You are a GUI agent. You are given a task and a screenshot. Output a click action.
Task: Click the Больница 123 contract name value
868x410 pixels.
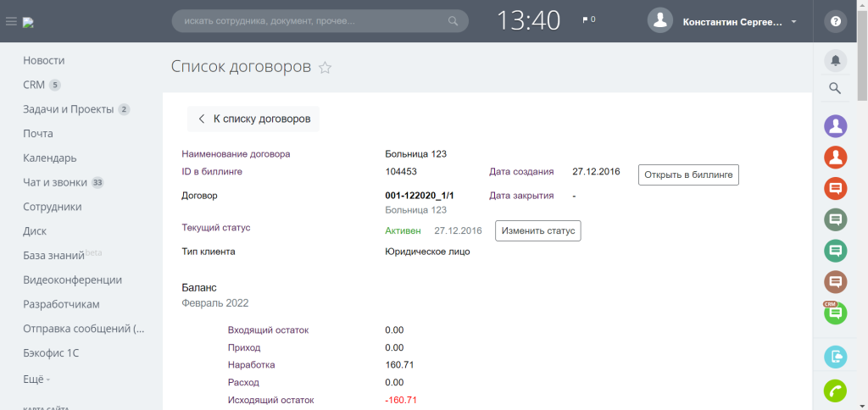click(x=415, y=154)
